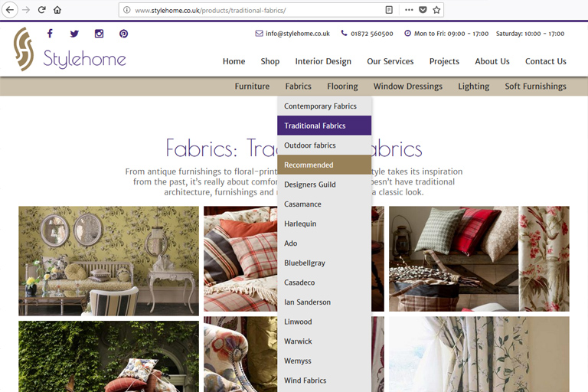Expand the Fabrics category menu
Image resolution: width=588 pixels, height=392 pixels.
click(298, 87)
